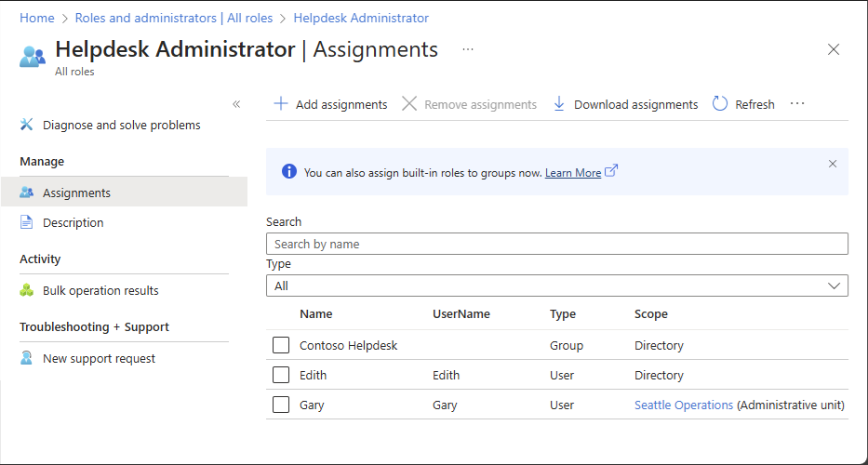The height and width of the screenshot is (465, 868).
Task: Collapse the left sidebar with double chevron
Action: [236, 104]
